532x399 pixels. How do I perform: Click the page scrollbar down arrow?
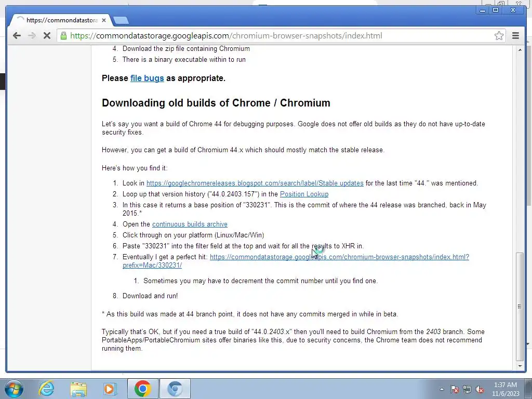coord(520,366)
